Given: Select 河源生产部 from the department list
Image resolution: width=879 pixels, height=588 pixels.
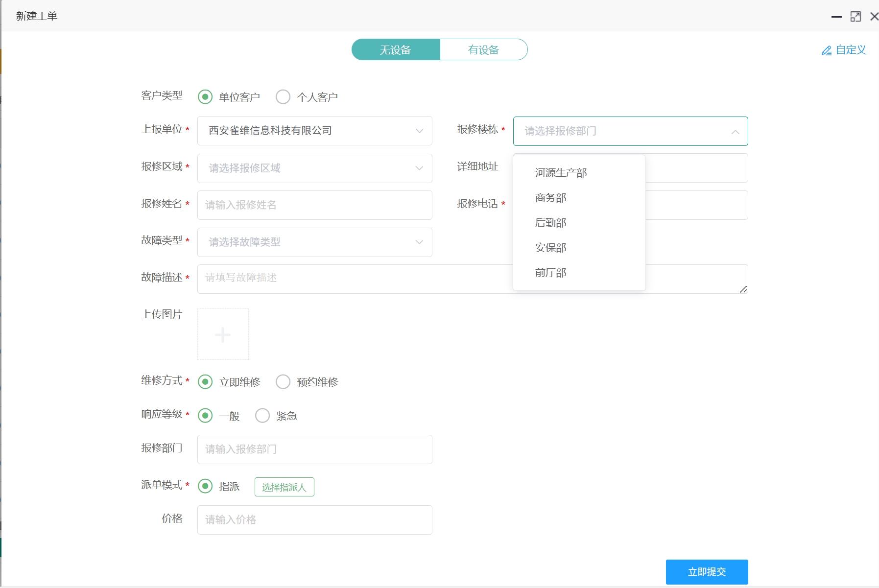Looking at the screenshot, I should 560,172.
